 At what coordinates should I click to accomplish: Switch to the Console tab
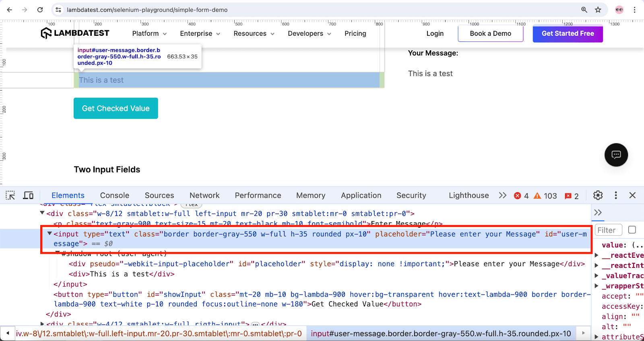click(x=115, y=195)
